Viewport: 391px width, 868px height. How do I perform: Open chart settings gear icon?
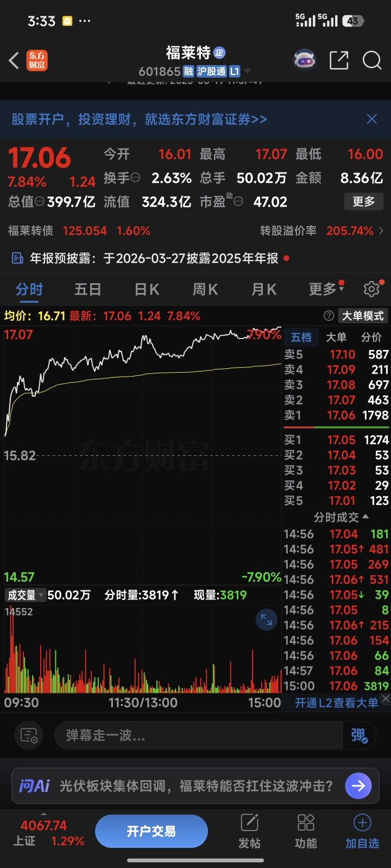coord(372,289)
